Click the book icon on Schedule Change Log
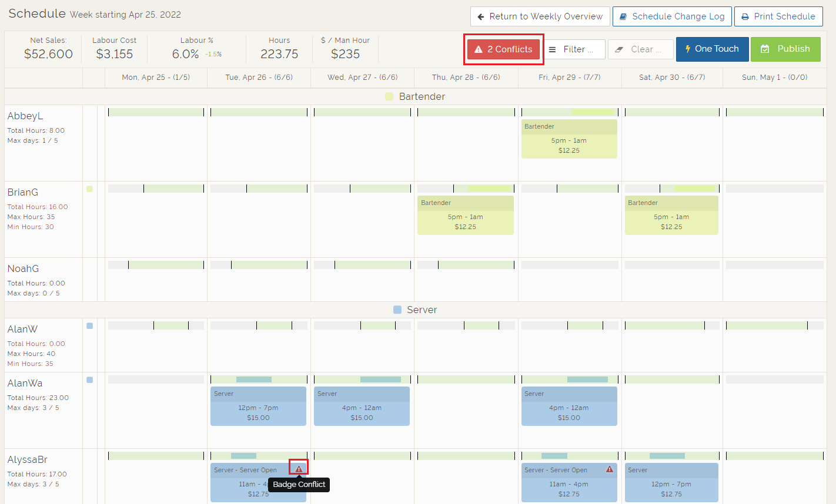The image size is (836, 504). coord(623,17)
